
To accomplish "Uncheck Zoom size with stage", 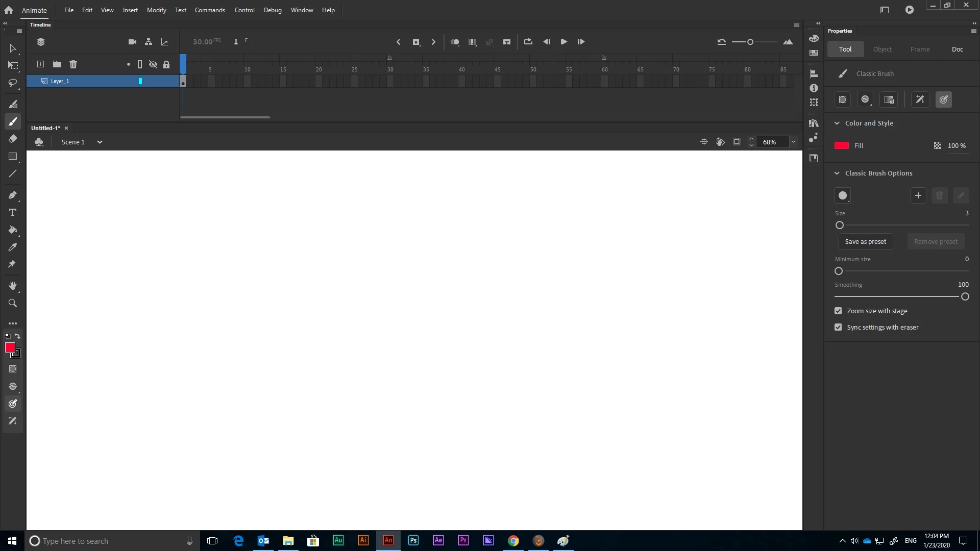I will 838,311.
